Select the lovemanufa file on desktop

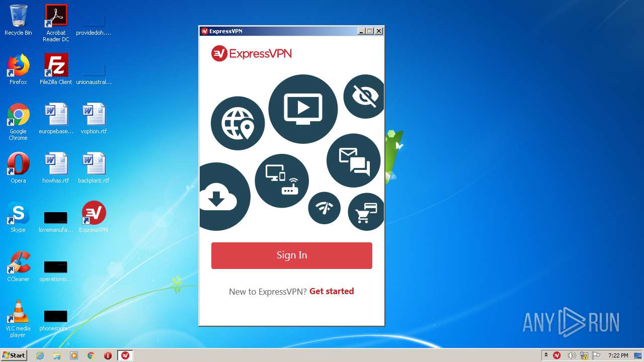(x=56, y=221)
